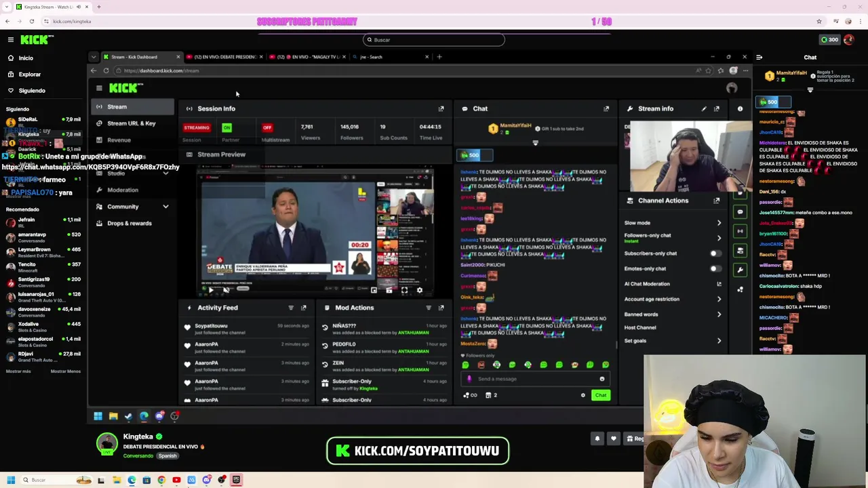This screenshot has width=868, height=488.
Task: Open AI Chat Moderation external link
Action: [719, 284]
